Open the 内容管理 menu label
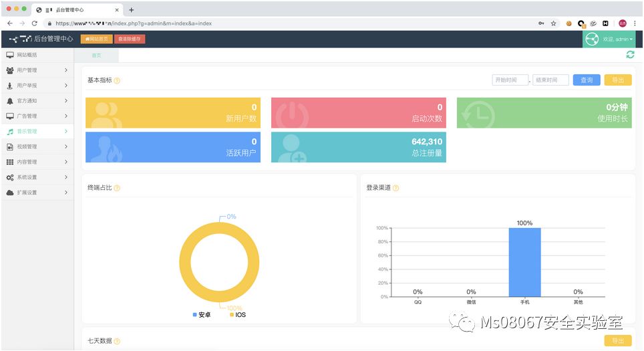 (x=27, y=162)
